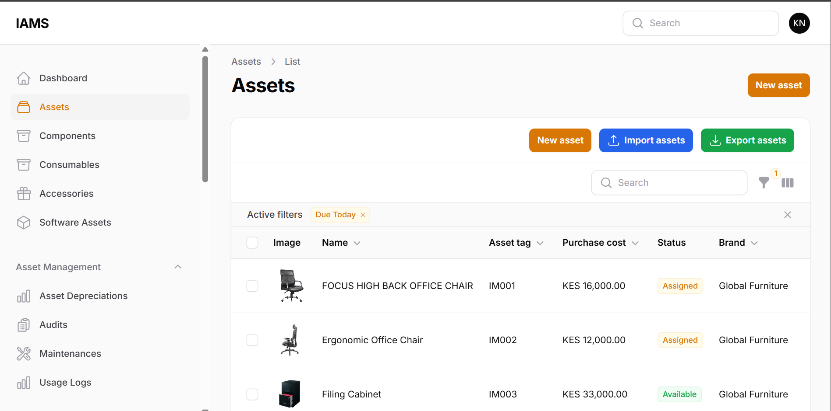Screen dimensions: 831x411
Task: Collapse the Asset Management section chevron
Action: click(x=178, y=267)
